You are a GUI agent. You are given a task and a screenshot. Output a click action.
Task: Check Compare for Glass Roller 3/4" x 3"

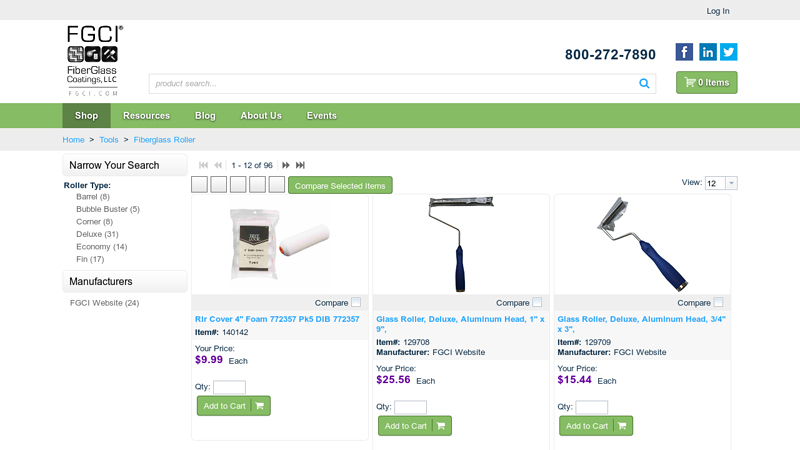click(x=718, y=303)
